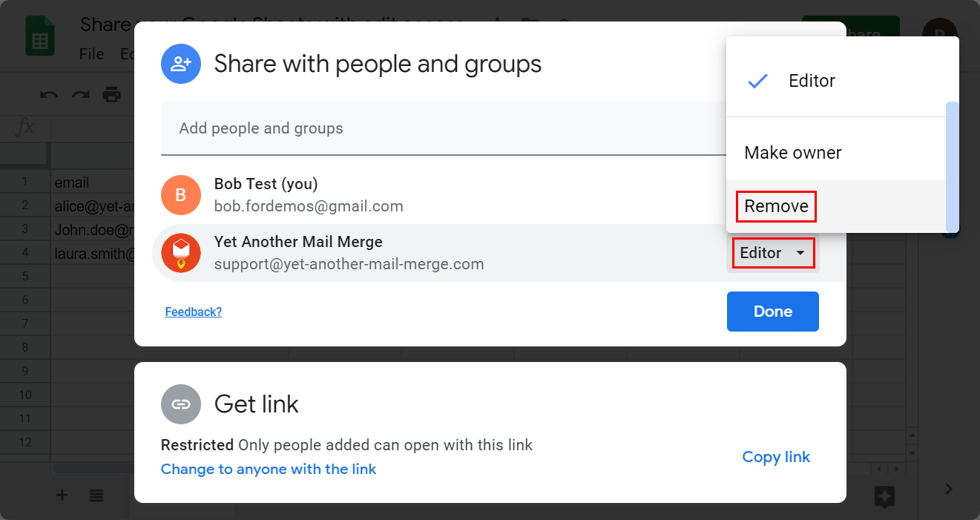
Task: Expand the side panel chevron arrow
Action: click(949, 488)
